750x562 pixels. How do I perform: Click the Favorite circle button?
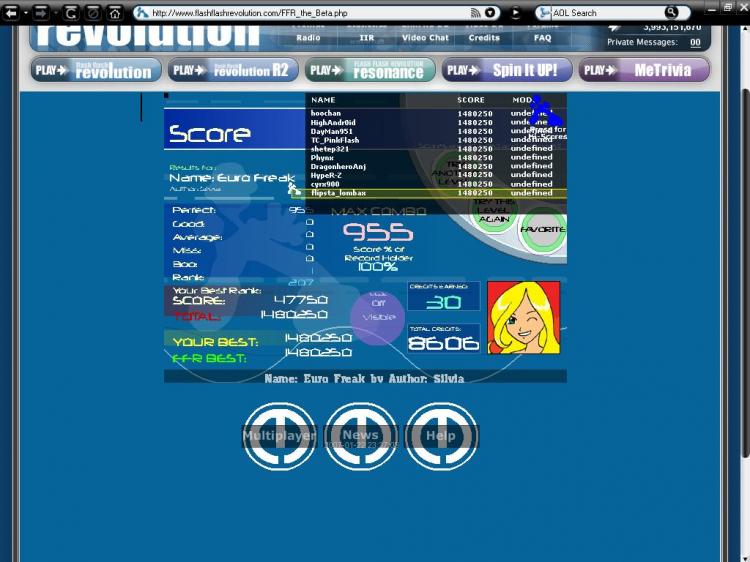click(543, 230)
